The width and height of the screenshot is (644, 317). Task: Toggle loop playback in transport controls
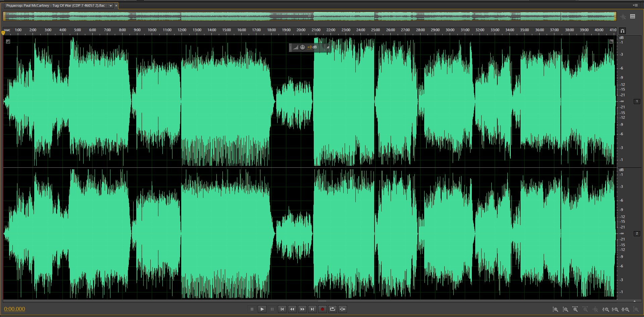pyautogui.click(x=333, y=309)
